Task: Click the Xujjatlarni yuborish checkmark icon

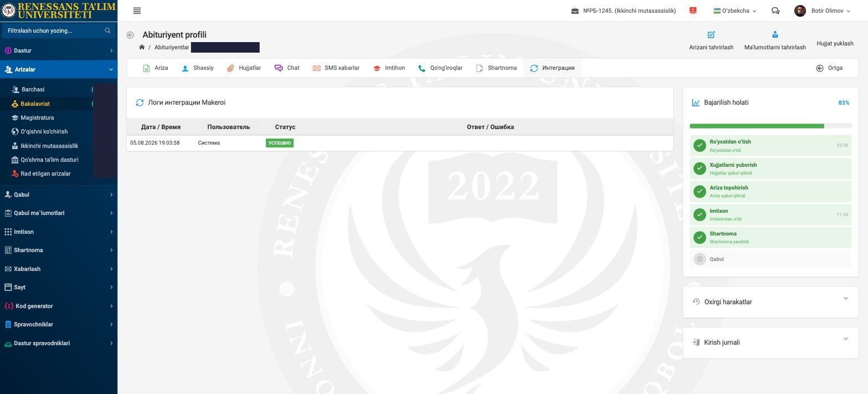Action: click(700, 168)
